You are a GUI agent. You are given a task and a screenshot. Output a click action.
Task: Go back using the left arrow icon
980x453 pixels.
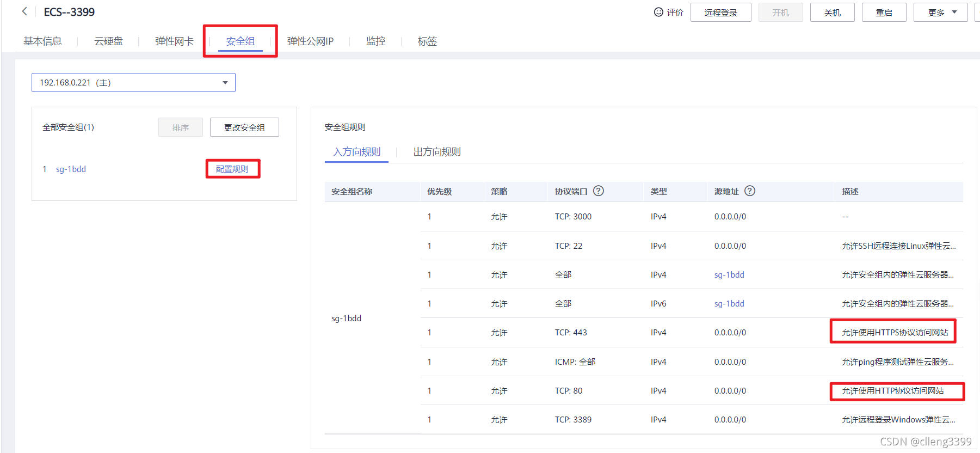(x=24, y=11)
